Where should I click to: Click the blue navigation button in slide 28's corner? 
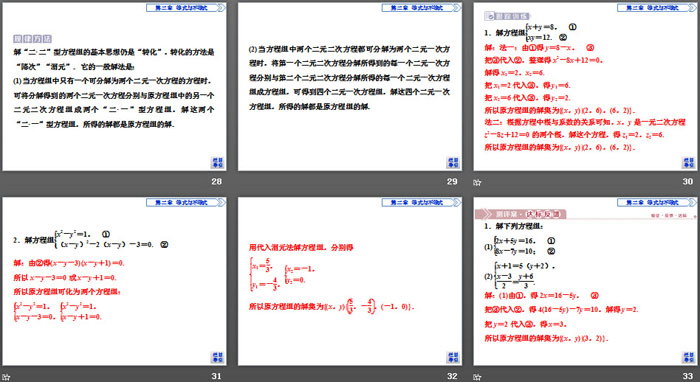pos(217,162)
